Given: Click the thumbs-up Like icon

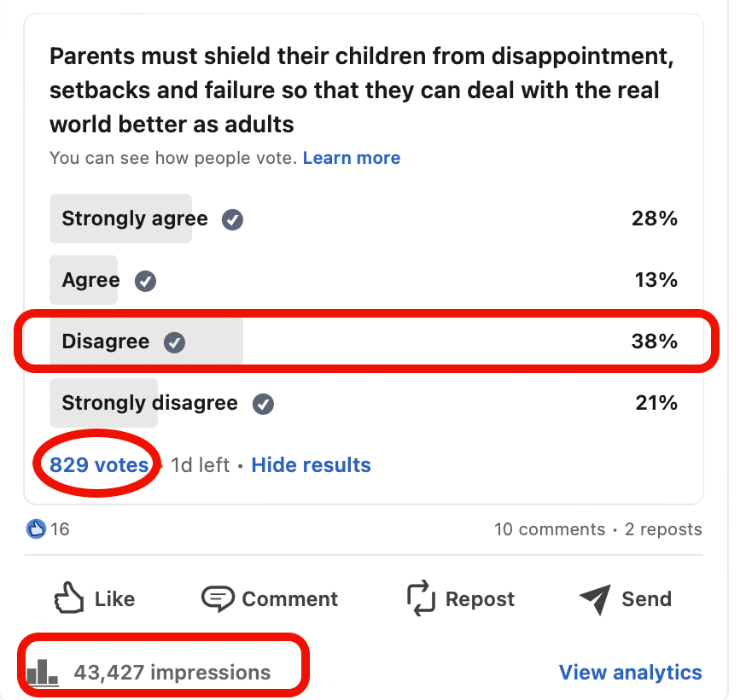Looking at the screenshot, I should click(70, 598).
